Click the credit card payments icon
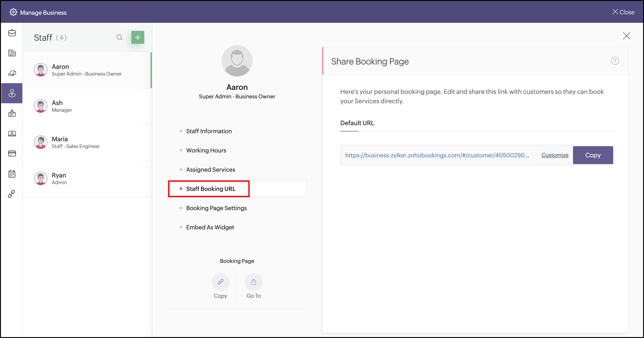The width and height of the screenshot is (644, 338). [x=12, y=153]
